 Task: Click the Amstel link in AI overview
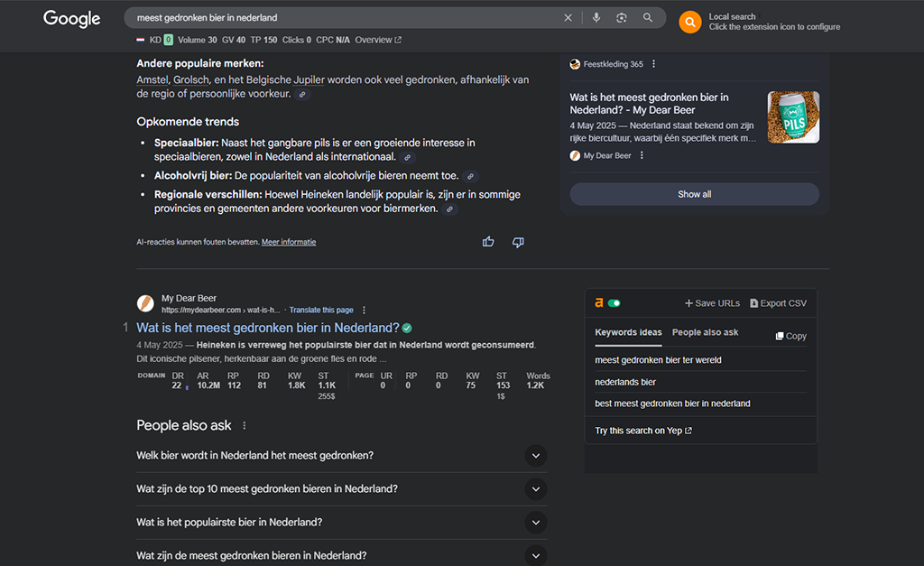[x=152, y=80]
